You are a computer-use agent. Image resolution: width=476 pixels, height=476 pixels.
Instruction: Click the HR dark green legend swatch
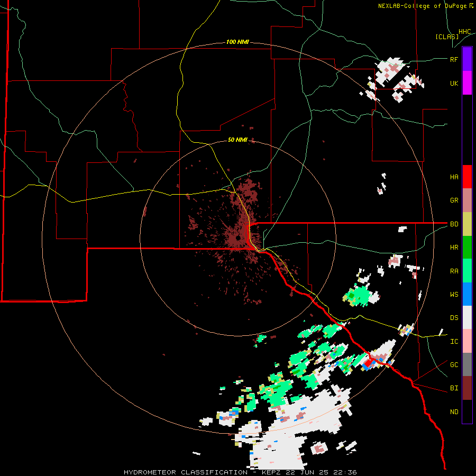tap(467, 248)
